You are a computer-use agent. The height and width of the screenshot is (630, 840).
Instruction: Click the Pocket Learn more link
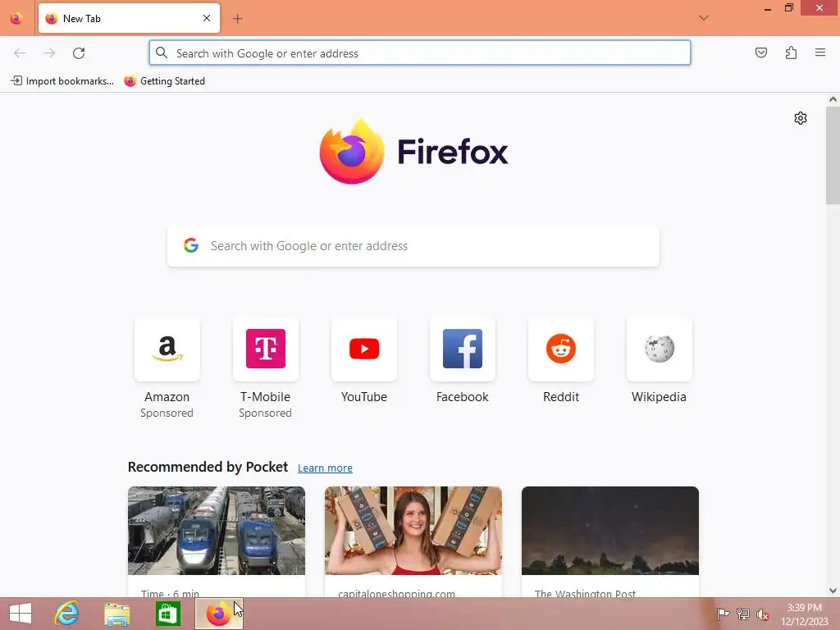[325, 468]
